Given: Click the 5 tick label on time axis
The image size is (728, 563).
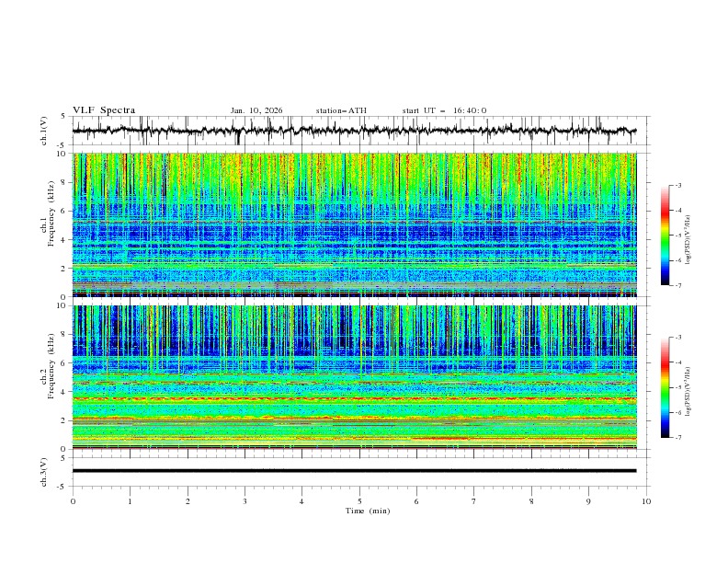Looking at the screenshot, I should [359, 500].
